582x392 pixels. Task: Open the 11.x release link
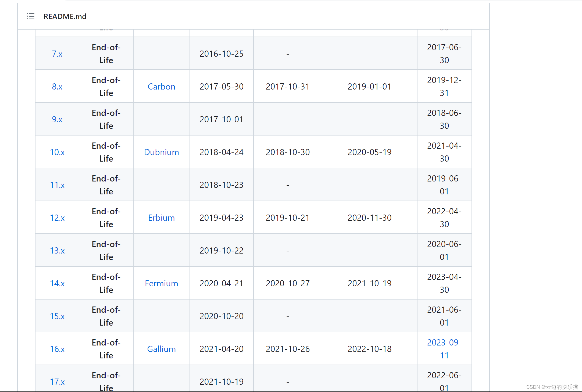tap(57, 185)
